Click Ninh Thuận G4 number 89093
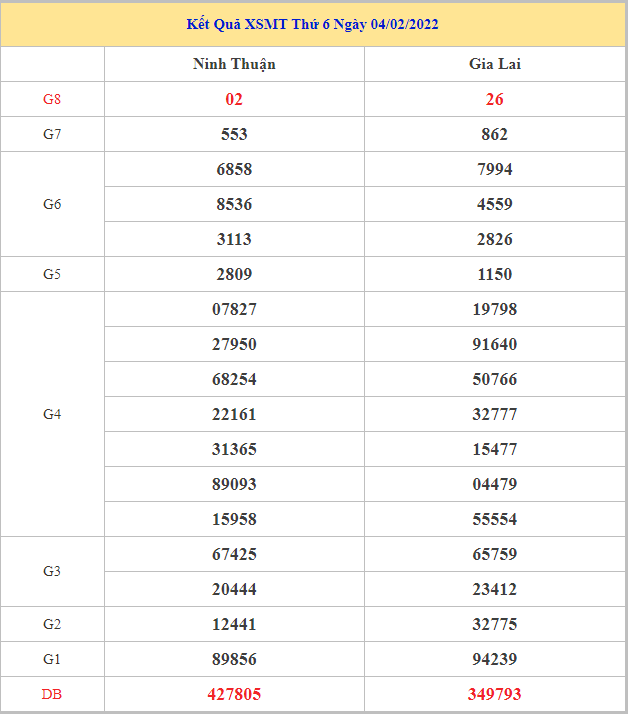This screenshot has height=715, width=628. [x=234, y=484]
